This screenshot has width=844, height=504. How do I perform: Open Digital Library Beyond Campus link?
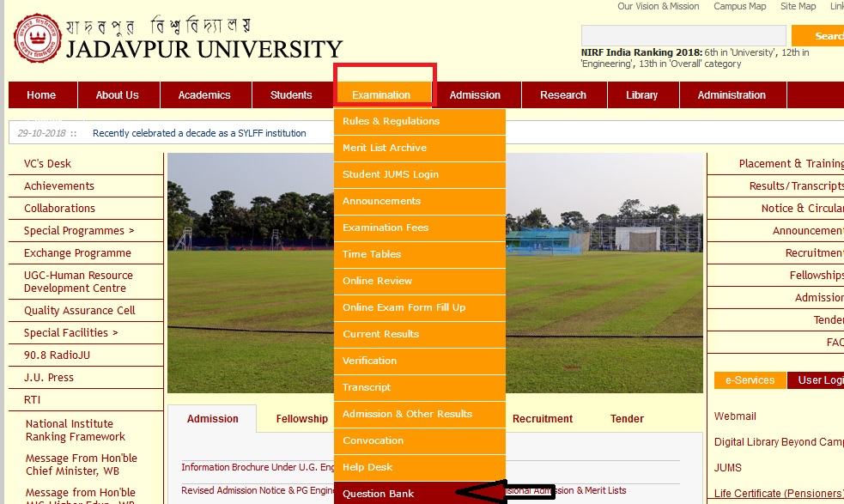click(x=779, y=442)
